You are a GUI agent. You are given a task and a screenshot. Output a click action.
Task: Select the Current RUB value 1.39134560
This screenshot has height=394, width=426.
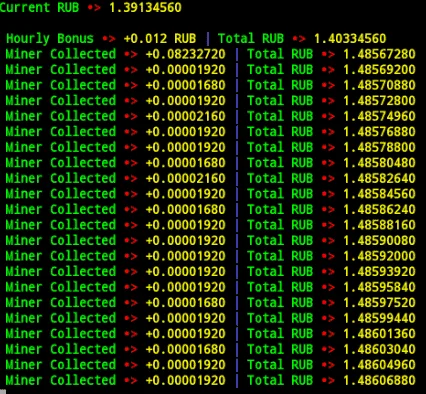pos(145,7)
